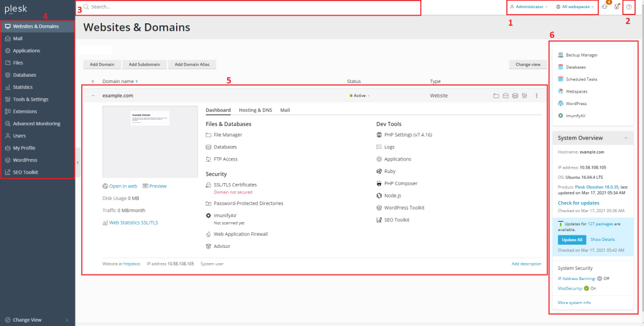Click the mail envelope icon in example.com row
The height and width of the screenshot is (326, 644).
coord(506,96)
